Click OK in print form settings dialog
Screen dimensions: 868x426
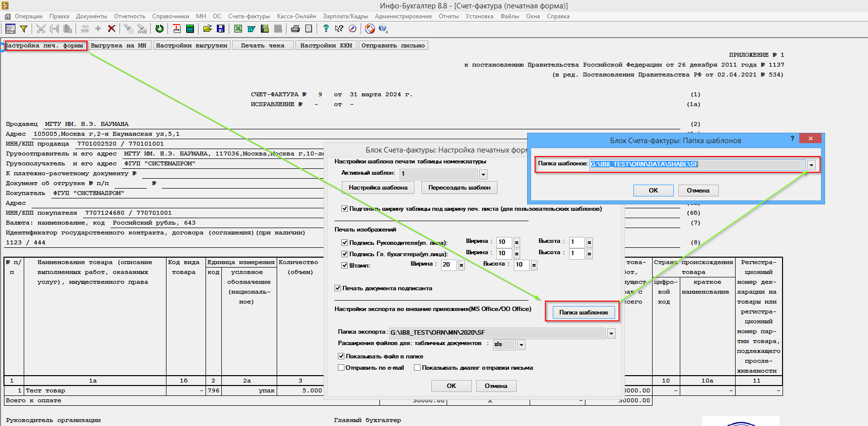tap(452, 386)
